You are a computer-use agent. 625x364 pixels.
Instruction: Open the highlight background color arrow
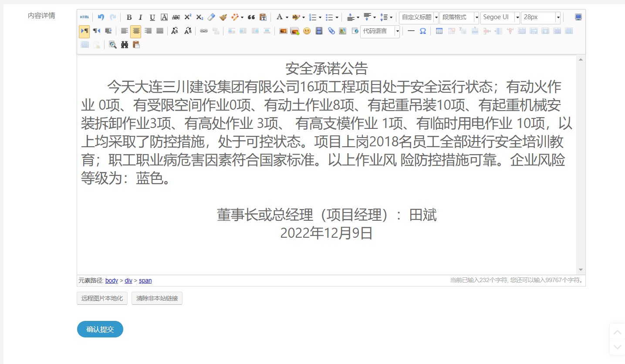[x=304, y=18]
